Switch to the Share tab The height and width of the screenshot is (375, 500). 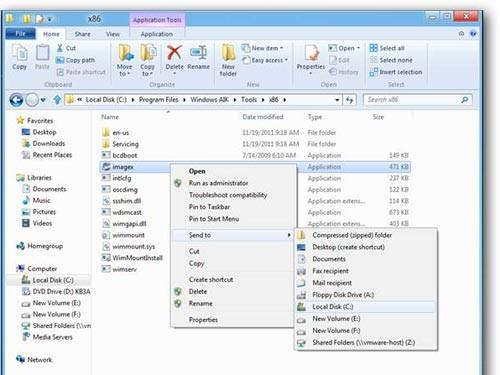pos(83,34)
